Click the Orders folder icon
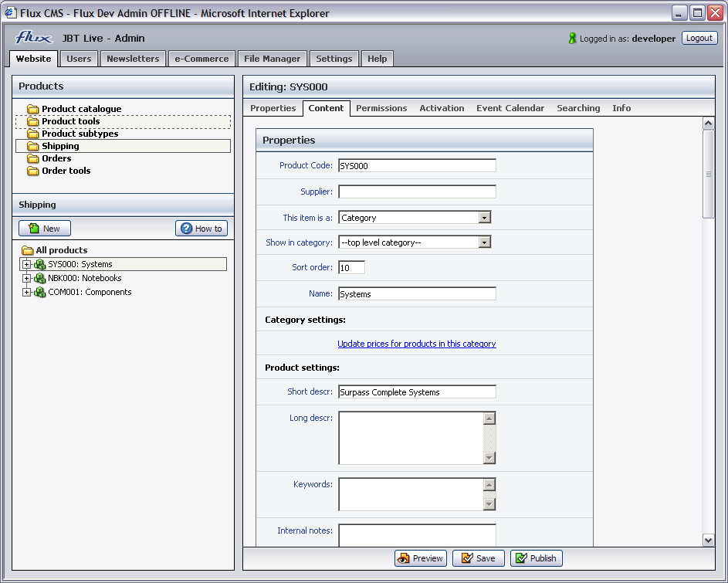 coord(32,158)
